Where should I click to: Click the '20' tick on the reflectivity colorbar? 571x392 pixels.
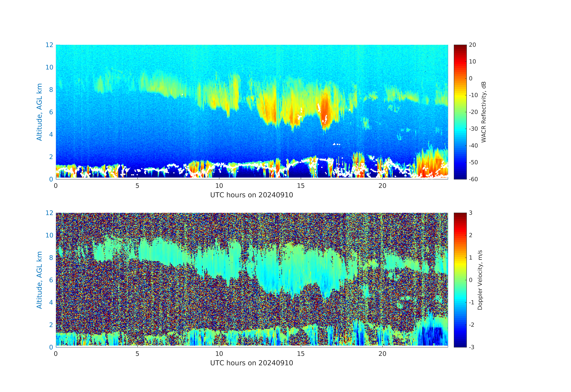pyautogui.click(x=472, y=45)
